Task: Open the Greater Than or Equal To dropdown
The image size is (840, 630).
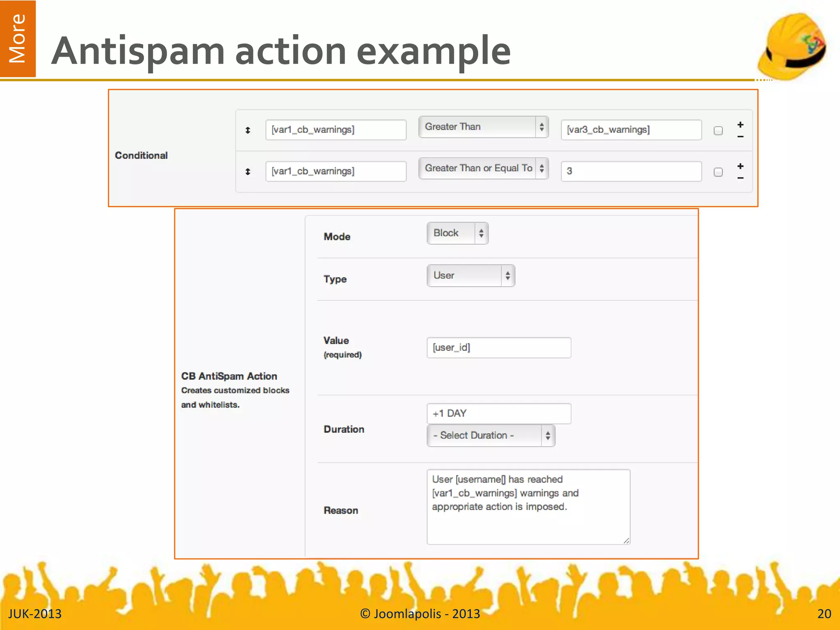Action: (x=484, y=168)
